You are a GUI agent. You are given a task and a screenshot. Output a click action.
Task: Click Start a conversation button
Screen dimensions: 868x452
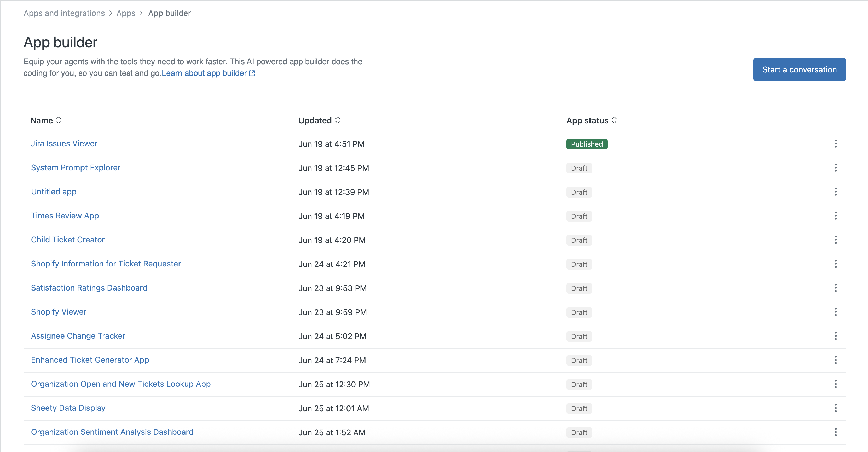click(799, 69)
